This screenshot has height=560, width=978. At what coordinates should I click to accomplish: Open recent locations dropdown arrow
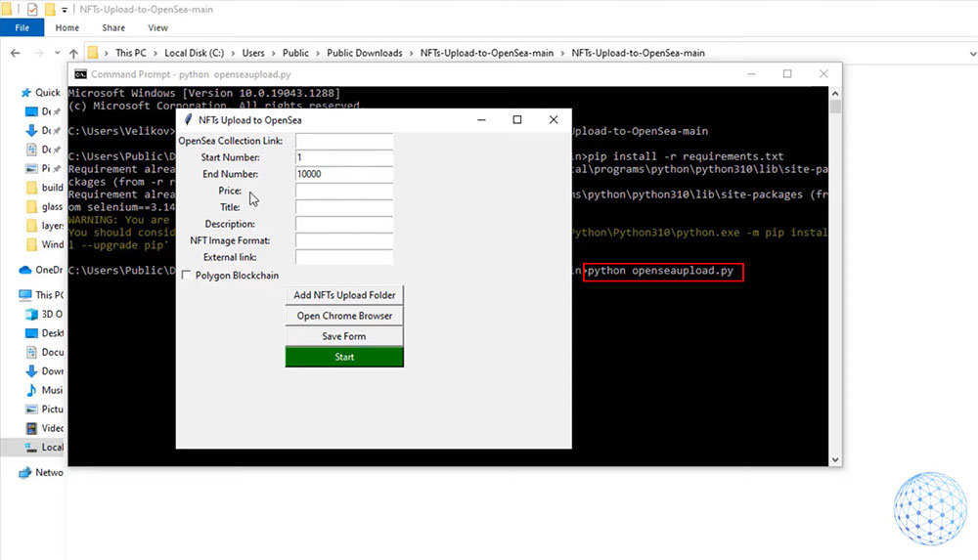(58, 53)
